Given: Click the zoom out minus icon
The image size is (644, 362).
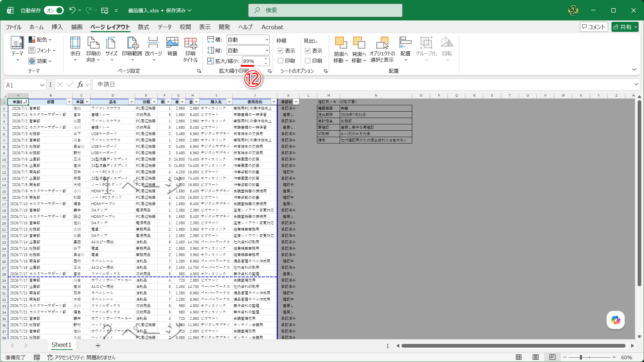Looking at the screenshot, I should point(565,357).
